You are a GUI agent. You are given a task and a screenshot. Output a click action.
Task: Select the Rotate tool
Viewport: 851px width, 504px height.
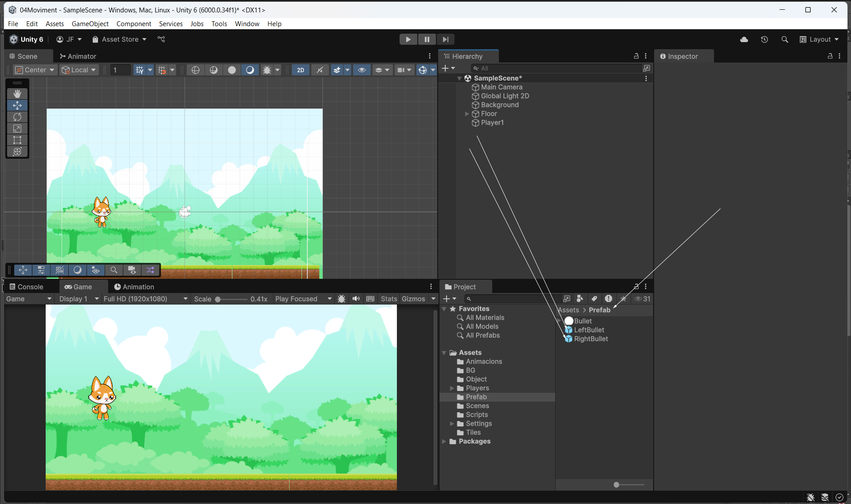tap(17, 117)
